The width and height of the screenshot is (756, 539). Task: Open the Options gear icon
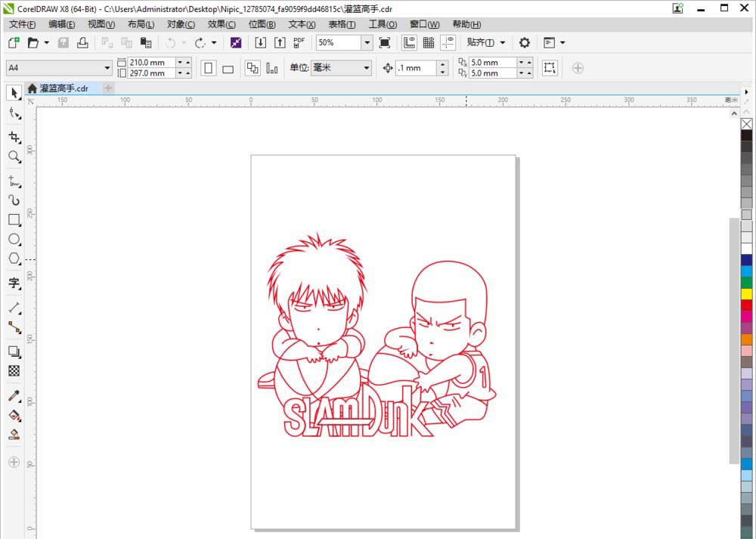click(525, 42)
